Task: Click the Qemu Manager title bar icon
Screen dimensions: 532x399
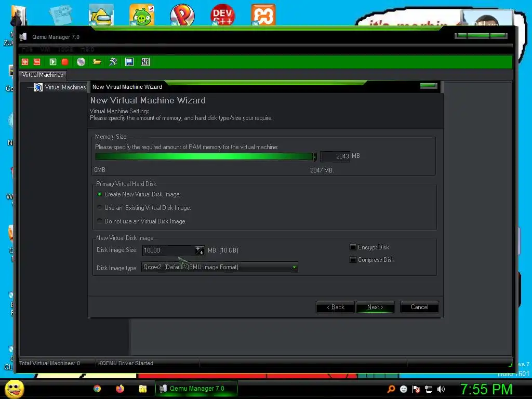Action: [23, 37]
